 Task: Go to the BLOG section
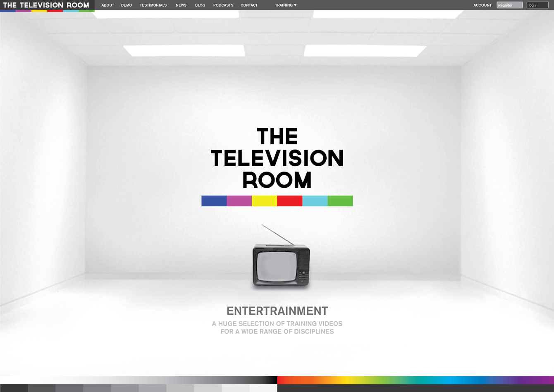(x=200, y=5)
